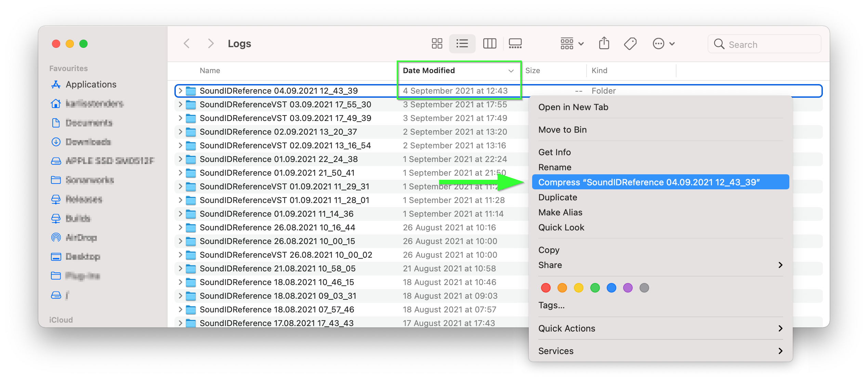Viewport: 868px width, 378px height.
Task: Apply the purple tag color
Action: coord(628,288)
